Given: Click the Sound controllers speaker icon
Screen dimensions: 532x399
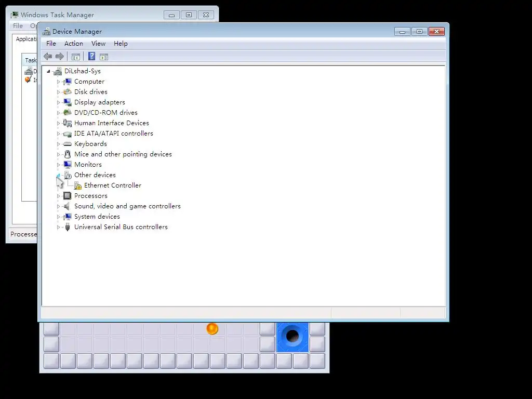Looking at the screenshot, I should pyautogui.click(x=67, y=206).
